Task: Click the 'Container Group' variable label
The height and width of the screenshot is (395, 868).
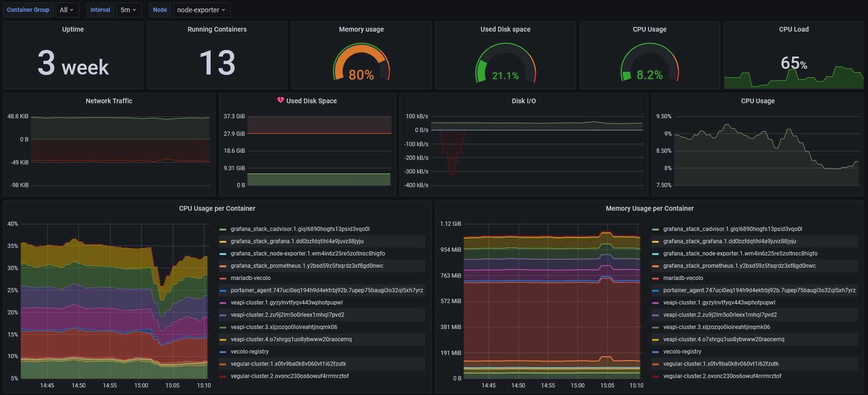Action: click(x=28, y=10)
